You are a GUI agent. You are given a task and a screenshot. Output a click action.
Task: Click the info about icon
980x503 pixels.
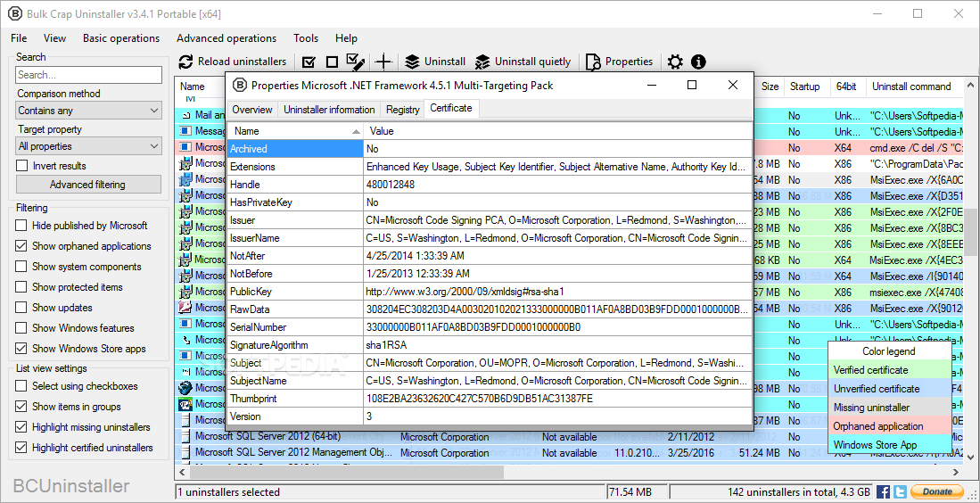pos(698,62)
